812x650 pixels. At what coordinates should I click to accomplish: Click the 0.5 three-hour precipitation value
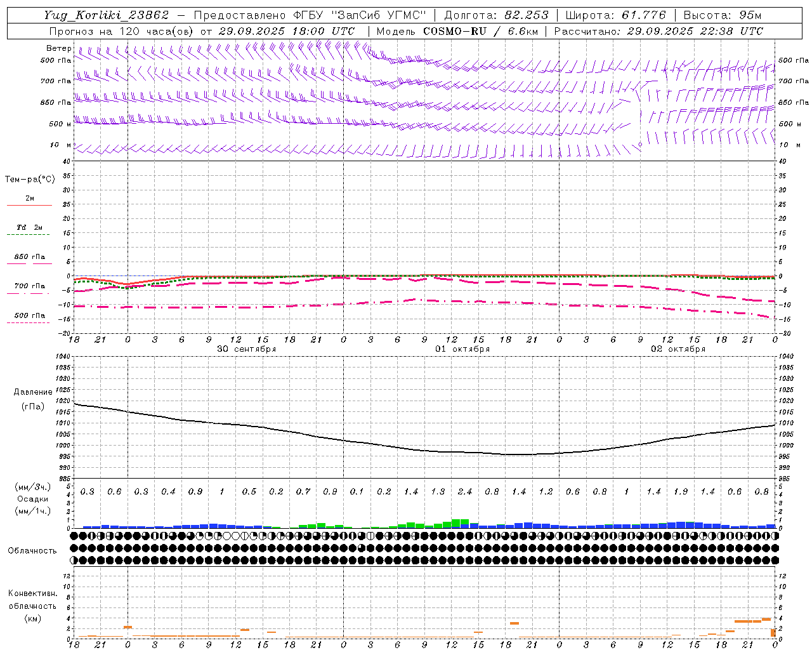pos(249,492)
